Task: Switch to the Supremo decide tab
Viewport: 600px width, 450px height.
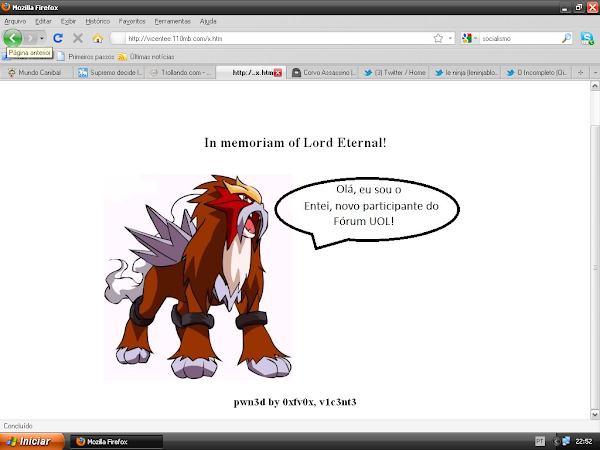Action: (x=109, y=72)
